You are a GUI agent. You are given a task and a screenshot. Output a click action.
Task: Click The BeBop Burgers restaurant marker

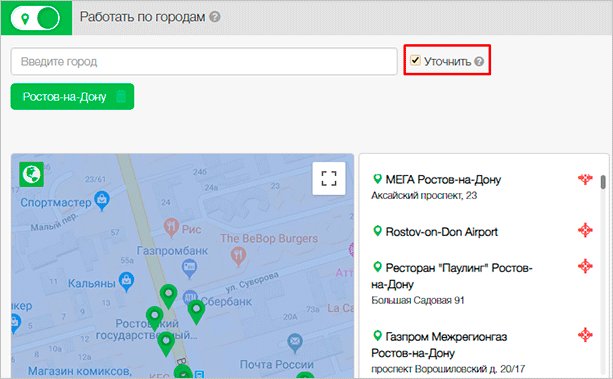pos(238,256)
